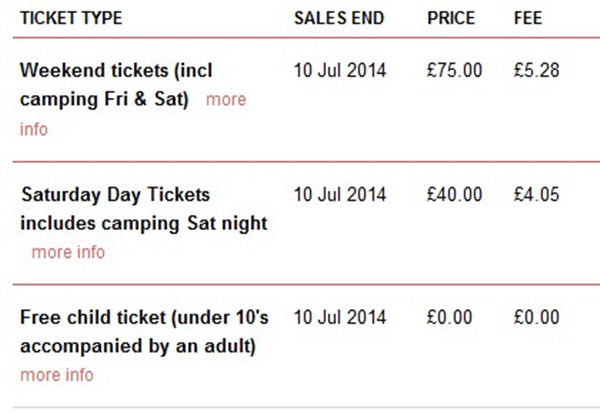Click the sales end date for Saturday tickets
600x414 pixels.
coord(340,194)
